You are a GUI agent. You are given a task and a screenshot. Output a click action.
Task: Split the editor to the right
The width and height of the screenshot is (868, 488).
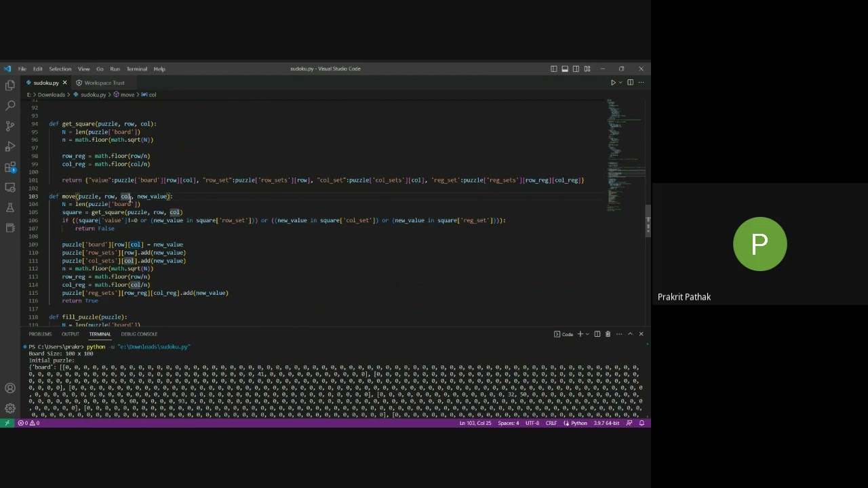[630, 83]
